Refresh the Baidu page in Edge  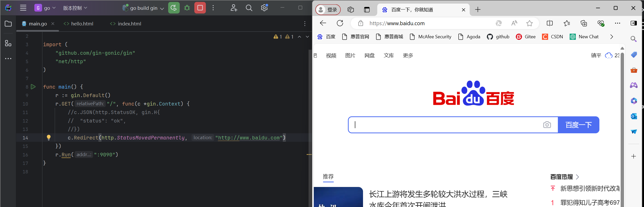point(340,23)
